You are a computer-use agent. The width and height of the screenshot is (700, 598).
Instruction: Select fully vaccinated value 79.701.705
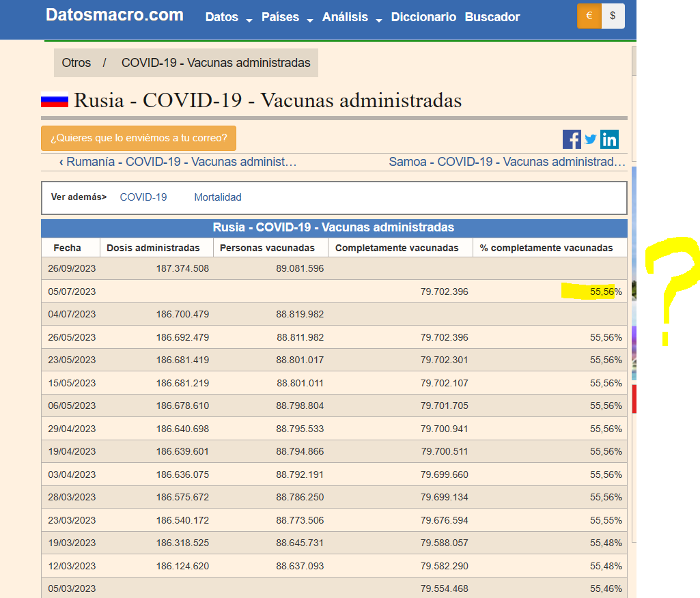coord(444,405)
